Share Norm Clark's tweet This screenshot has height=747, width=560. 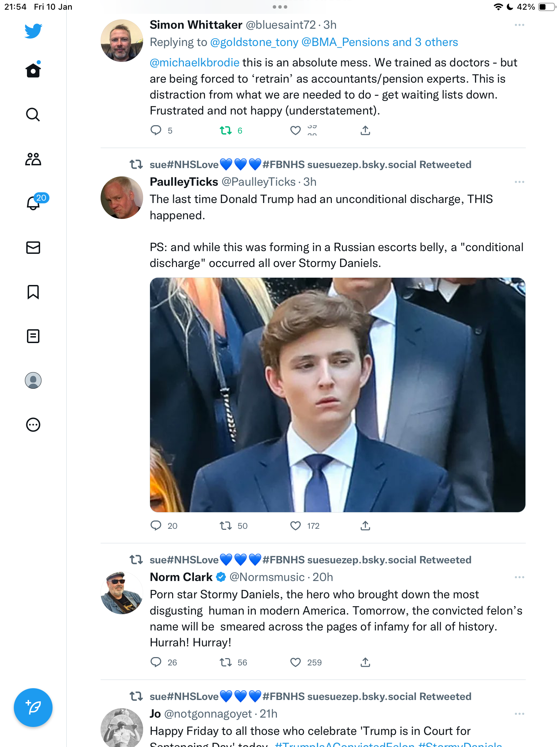tap(365, 662)
